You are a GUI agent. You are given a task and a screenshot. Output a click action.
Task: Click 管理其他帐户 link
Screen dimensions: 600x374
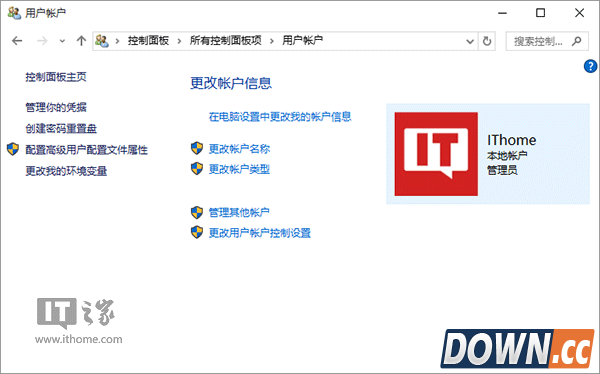[239, 212]
